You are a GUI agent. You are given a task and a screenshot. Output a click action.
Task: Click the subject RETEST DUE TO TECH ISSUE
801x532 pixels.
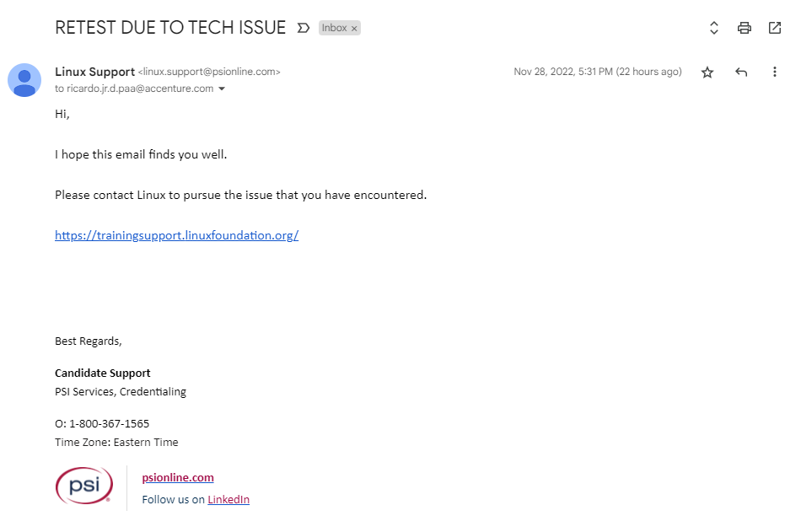170,28
